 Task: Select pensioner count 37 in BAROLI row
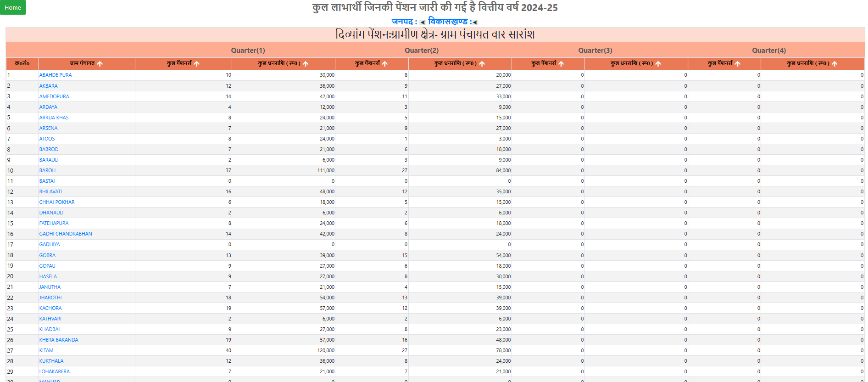(228, 170)
